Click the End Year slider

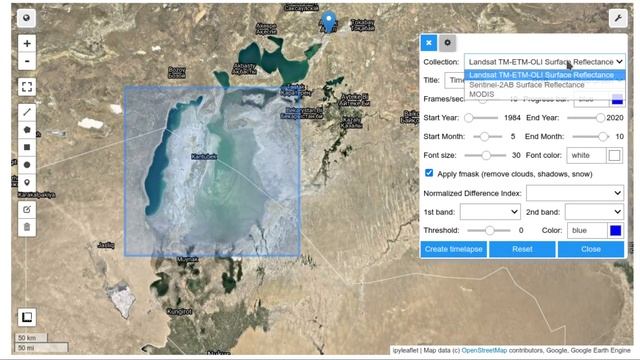tap(586, 118)
